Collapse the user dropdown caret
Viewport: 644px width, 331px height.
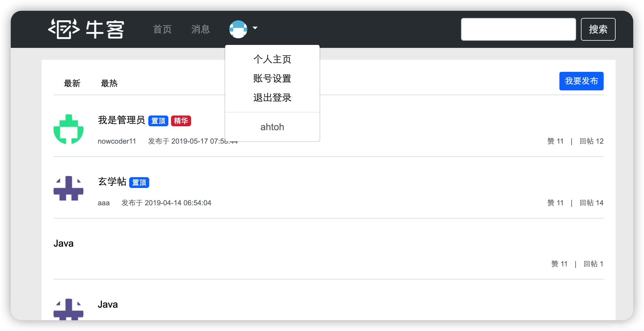(x=255, y=28)
